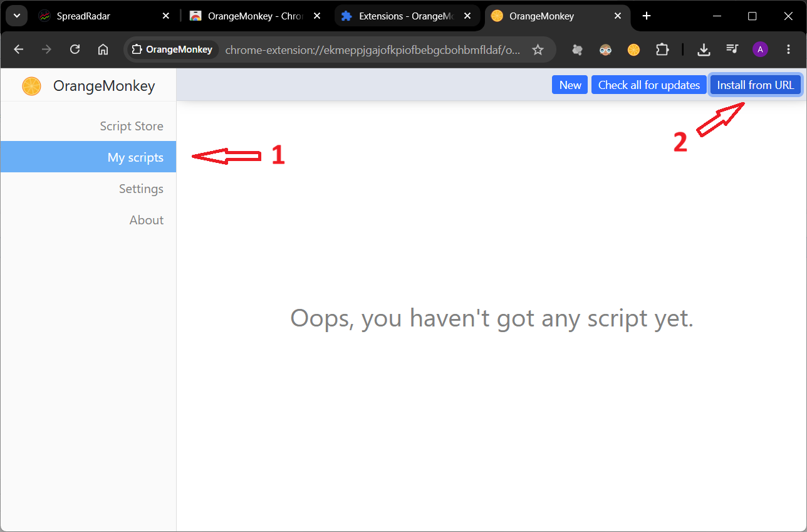Click Check all for updates
The width and height of the screenshot is (807, 532).
point(649,85)
